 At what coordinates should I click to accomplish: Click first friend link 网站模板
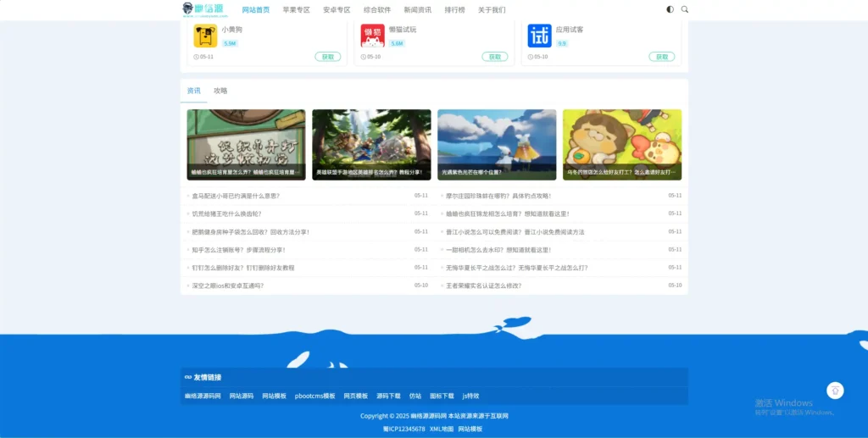[274, 396]
